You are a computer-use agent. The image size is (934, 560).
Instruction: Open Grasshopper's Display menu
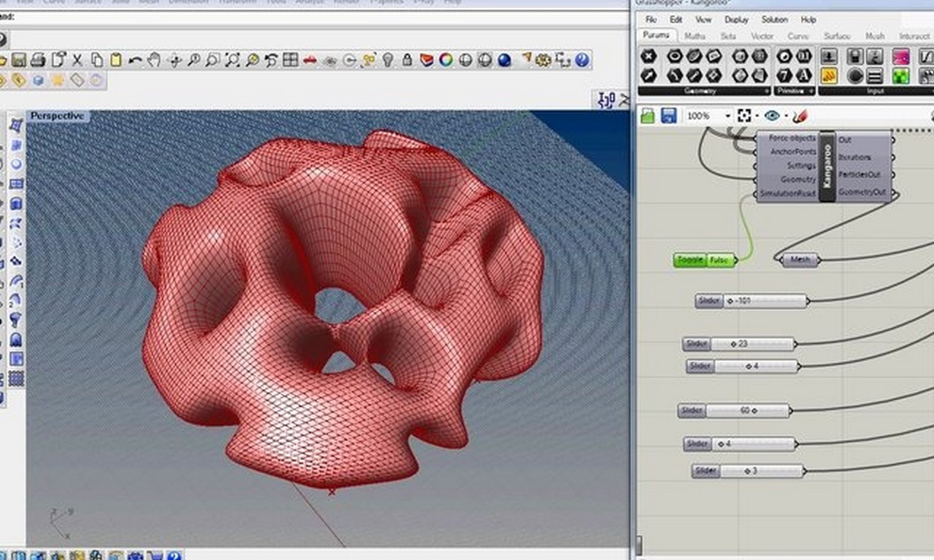pos(737,19)
